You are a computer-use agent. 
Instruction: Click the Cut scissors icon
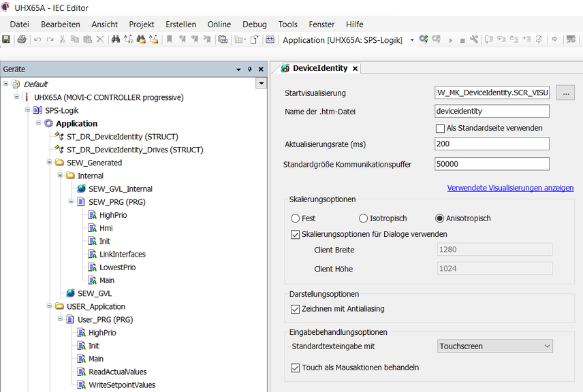click(x=63, y=39)
